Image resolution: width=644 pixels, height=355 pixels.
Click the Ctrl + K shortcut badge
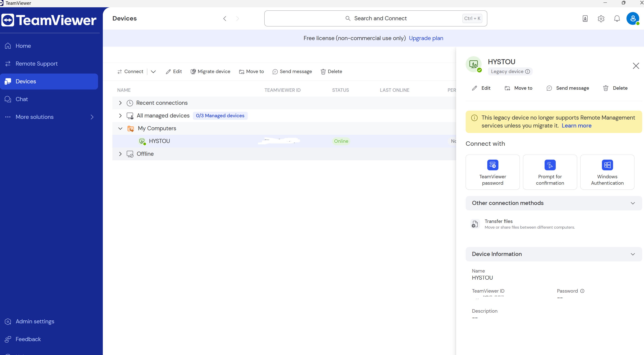472,18
